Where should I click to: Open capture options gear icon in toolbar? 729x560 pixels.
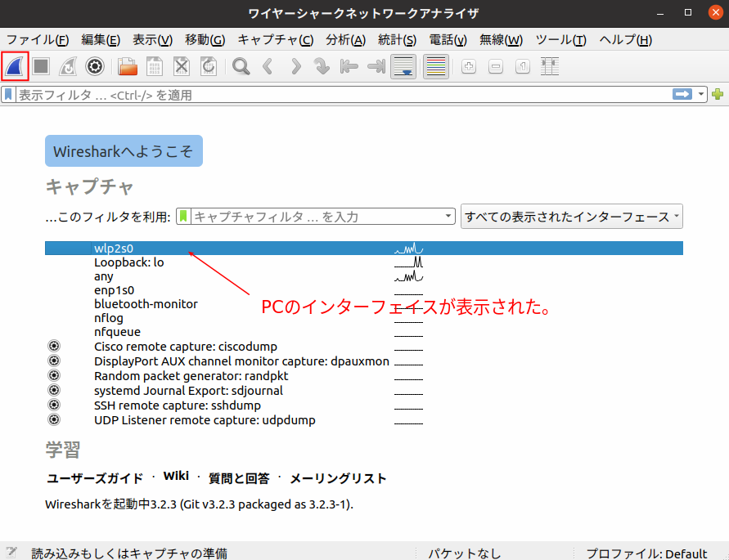[95, 66]
